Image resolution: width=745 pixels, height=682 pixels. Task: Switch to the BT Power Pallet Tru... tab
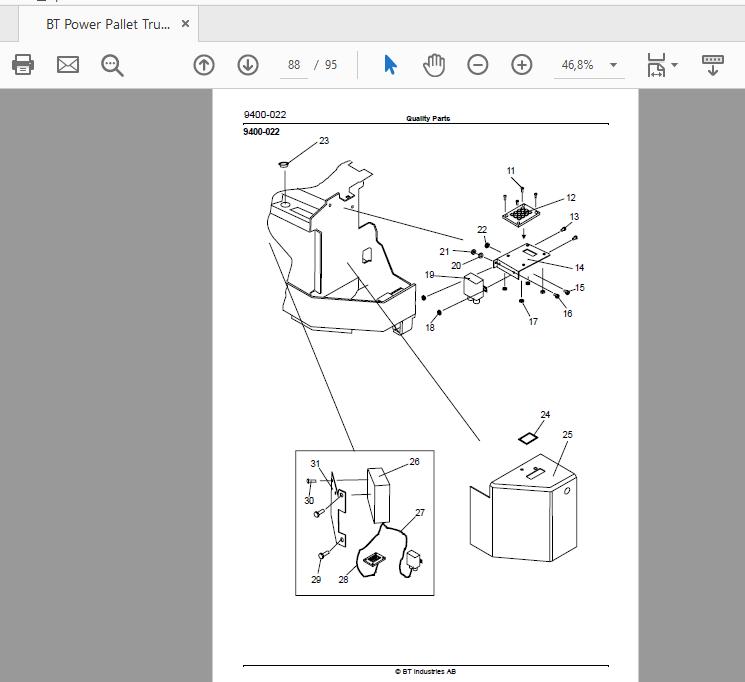point(108,24)
